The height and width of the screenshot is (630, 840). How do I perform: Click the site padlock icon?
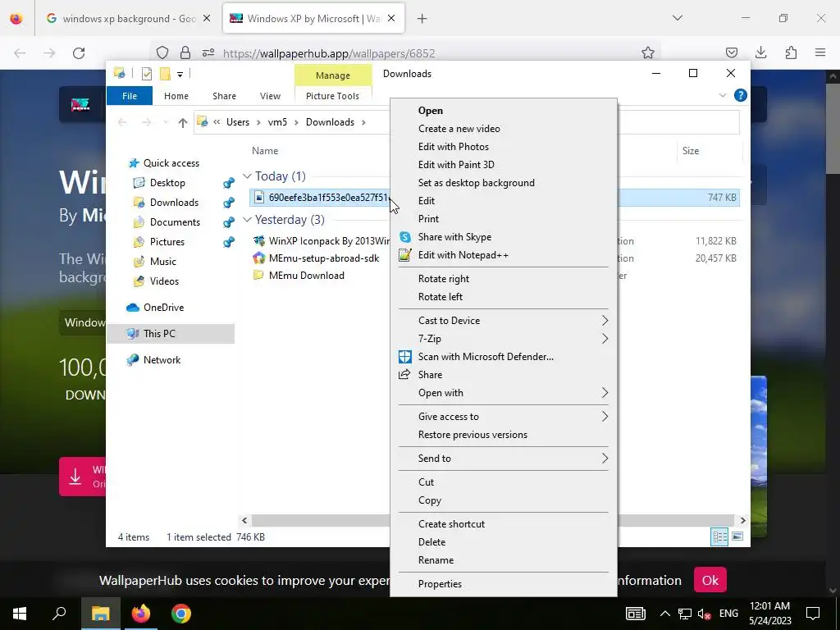tap(185, 52)
